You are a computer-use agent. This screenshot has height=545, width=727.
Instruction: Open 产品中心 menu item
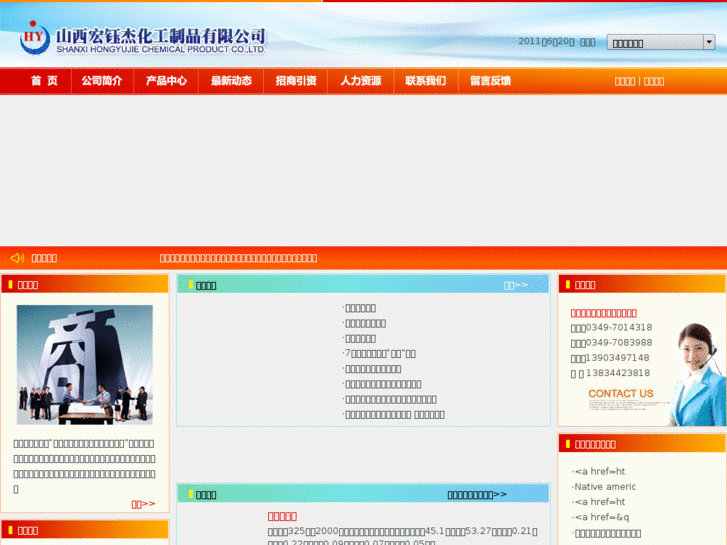tap(166, 81)
